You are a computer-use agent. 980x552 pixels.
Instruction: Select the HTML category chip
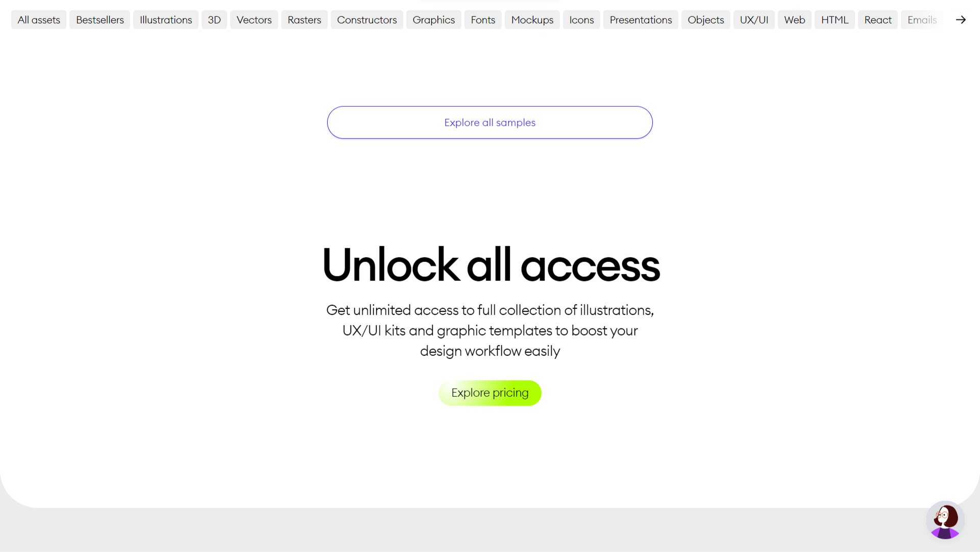(x=835, y=20)
